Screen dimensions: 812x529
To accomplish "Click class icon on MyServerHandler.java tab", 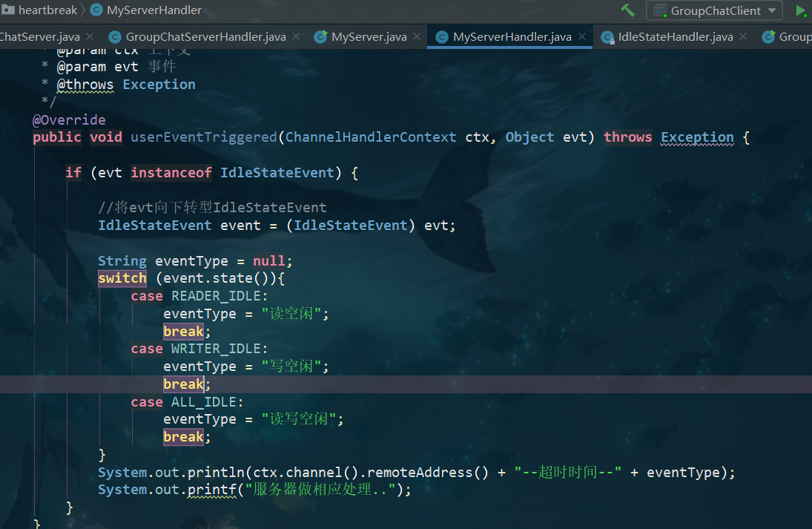I will [442, 37].
